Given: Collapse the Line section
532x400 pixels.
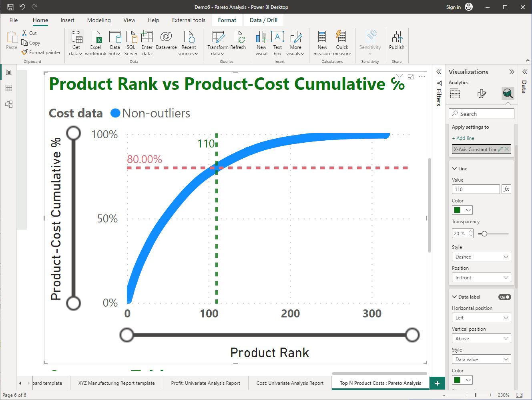Looking at the screenshot, I should point(455,169).
